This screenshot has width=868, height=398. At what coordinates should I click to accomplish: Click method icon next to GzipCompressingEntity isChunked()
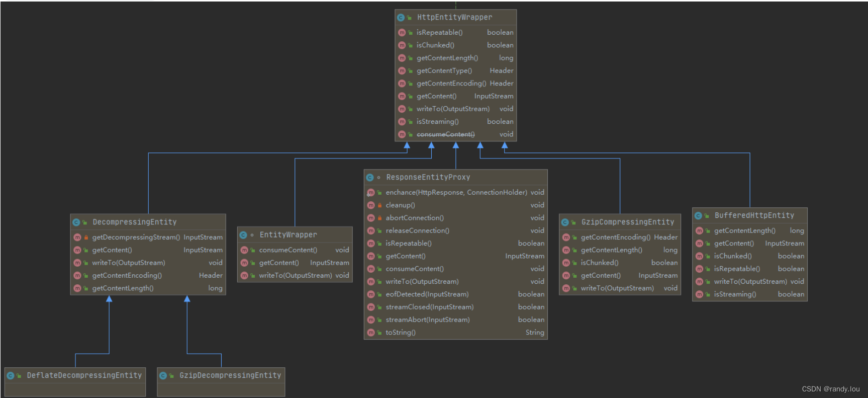click(566, 263)
